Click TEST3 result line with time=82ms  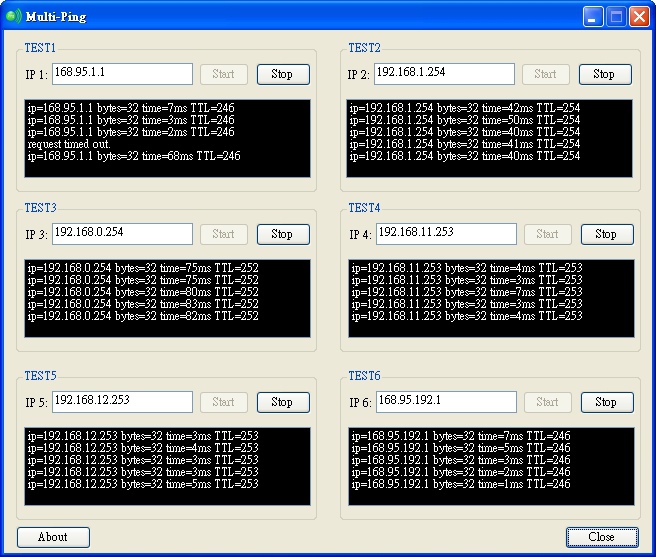(x=143, y=316)
